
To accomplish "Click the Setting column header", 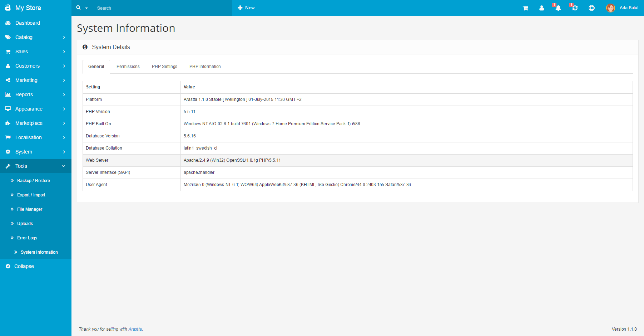I will [x=132, y=87].
